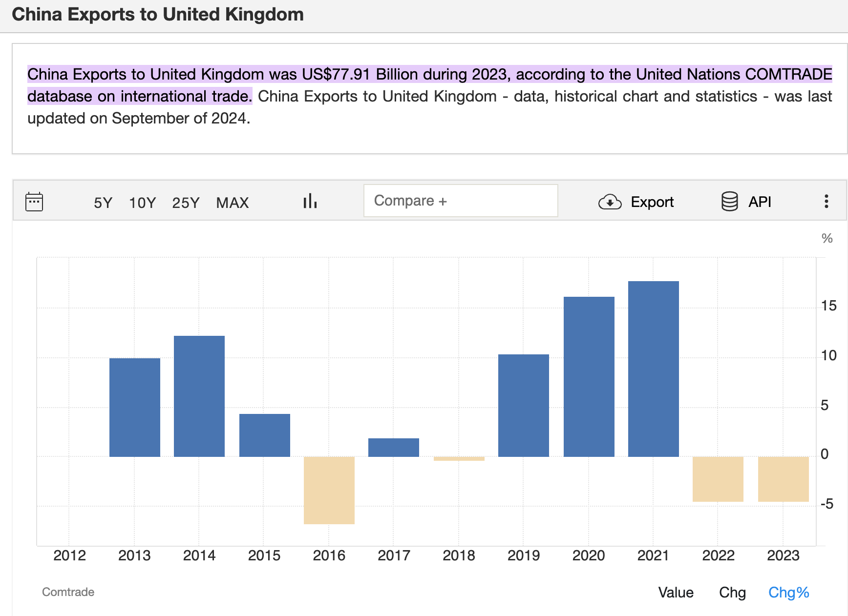Click the 2015 blue bar
The height and width of the screenshot is (616, 848).
click(x=265, y=435)
